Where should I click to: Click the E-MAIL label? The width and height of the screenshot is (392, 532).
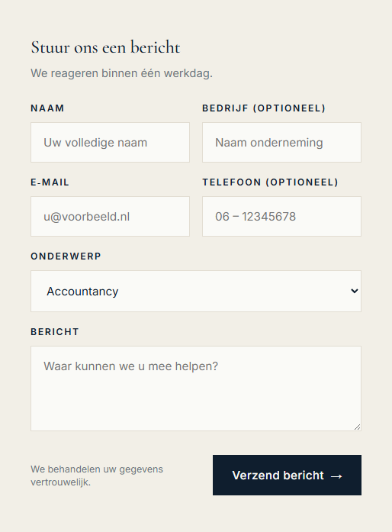tap(50, 182)
